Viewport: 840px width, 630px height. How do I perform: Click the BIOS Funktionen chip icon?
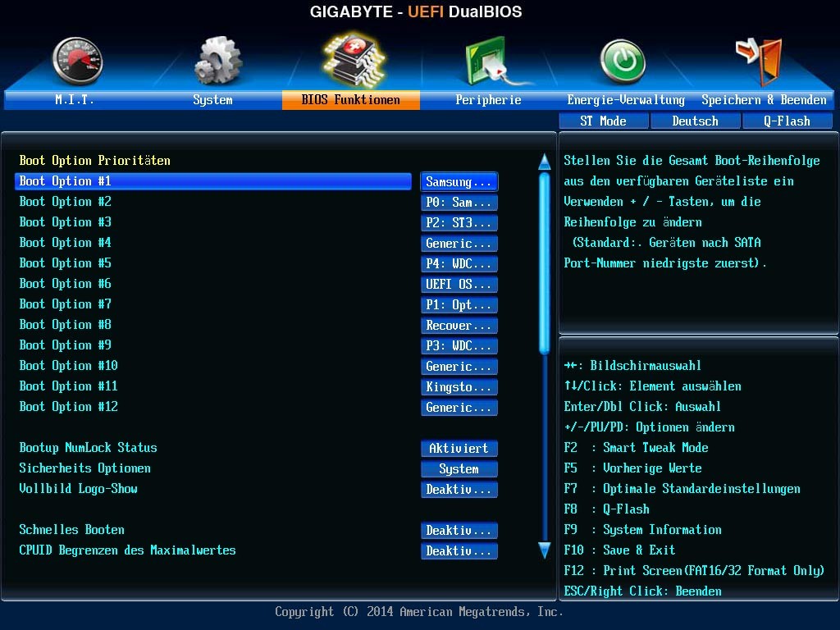click(x=354, y=59)
